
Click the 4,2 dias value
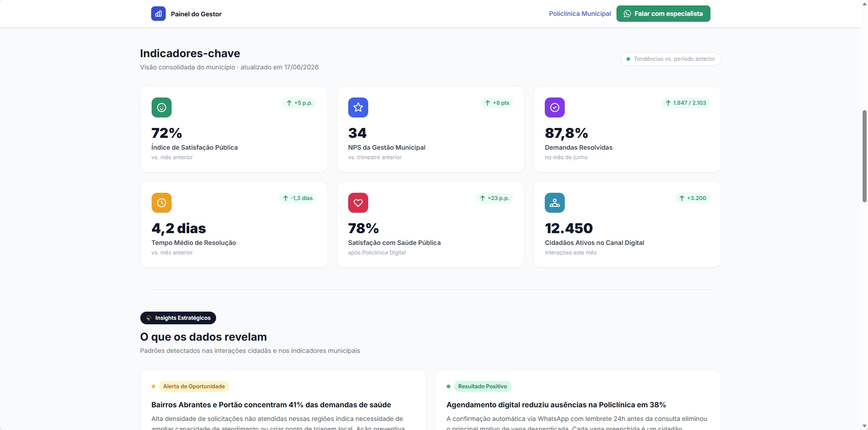point(179,228)
